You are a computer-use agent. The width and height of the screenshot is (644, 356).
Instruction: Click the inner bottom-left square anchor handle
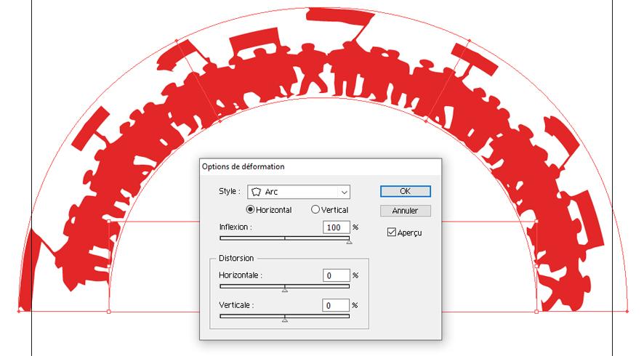(109, 312)
